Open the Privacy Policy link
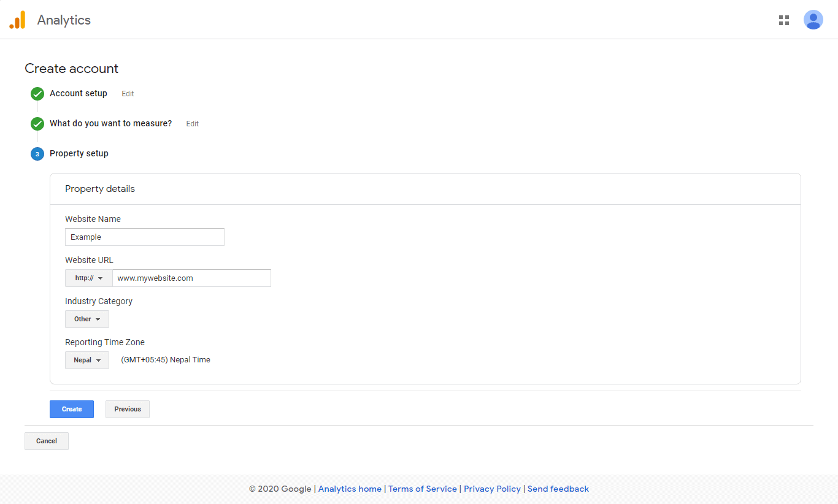The width and height of the screenshot is (838, 504). click(492, 489)
